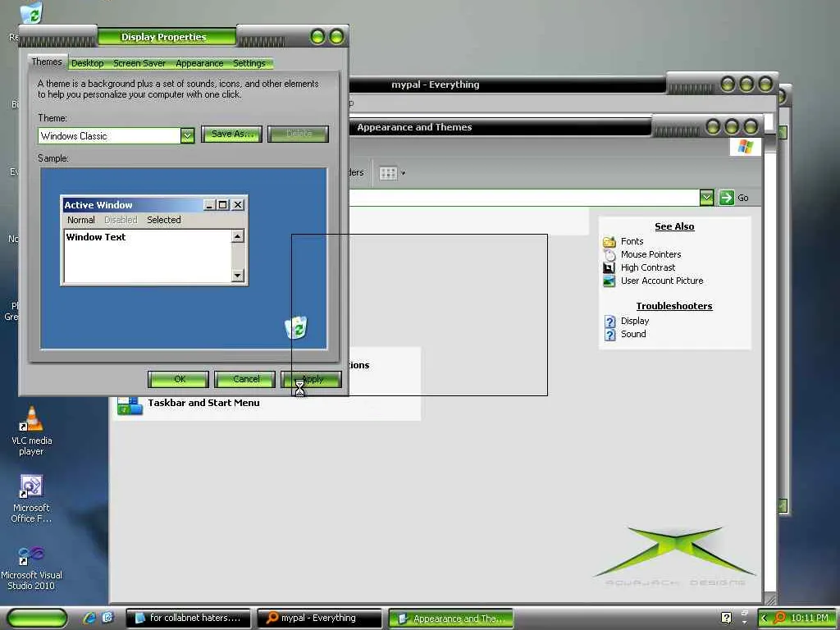This screenshot has width=840, height=630.
Task: Open Fonts link under See Also
Action: click(x=632, y=242)
